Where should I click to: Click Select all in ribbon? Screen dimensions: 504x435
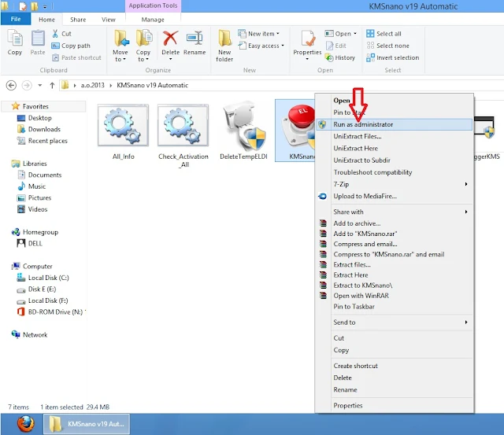(x=384, y=33)
